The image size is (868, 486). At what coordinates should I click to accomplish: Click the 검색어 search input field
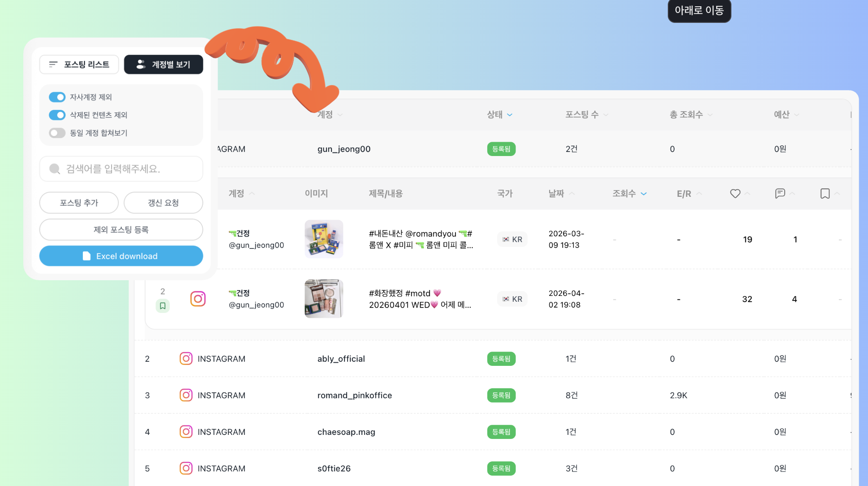121,169
